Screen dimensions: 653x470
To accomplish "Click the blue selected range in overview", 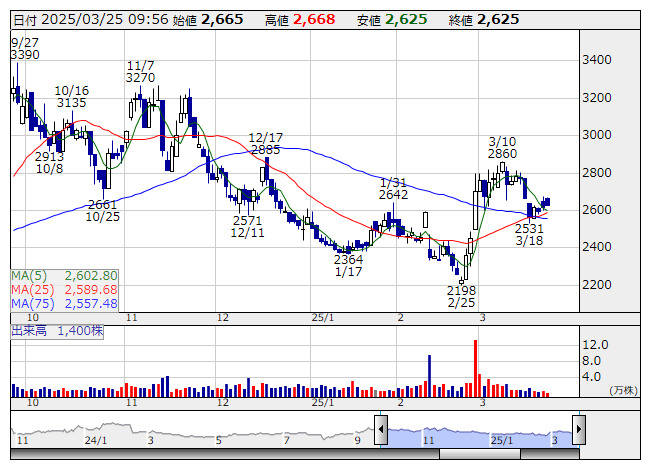I will coord(480,437).
